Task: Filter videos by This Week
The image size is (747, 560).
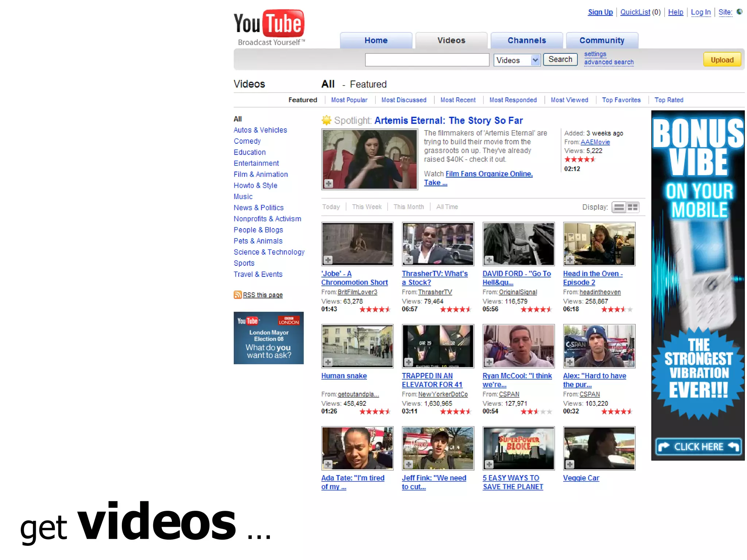Action: pyautogui.click(x=367, y=207)
